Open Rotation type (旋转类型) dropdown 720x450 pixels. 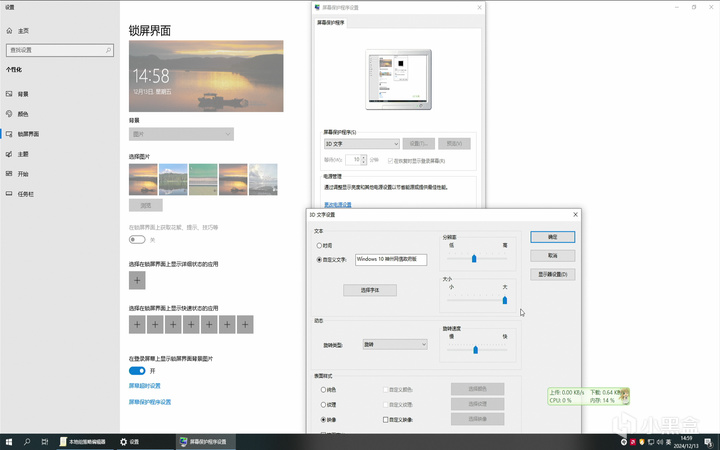[395, 344]
